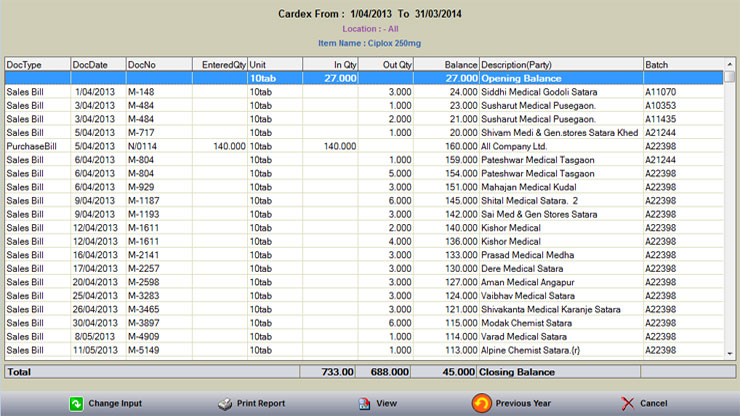Click document number M-5149 row
The image size is (740, 416).
[146, 350]
